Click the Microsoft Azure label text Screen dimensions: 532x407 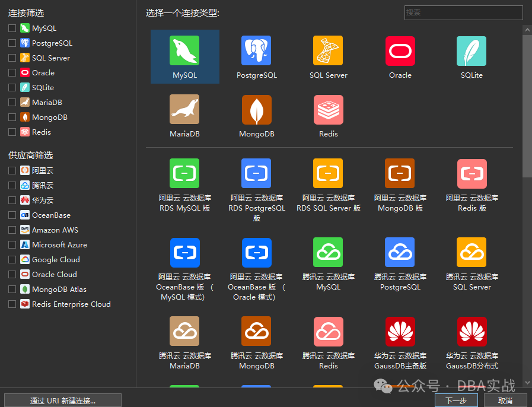pos(60,245)
